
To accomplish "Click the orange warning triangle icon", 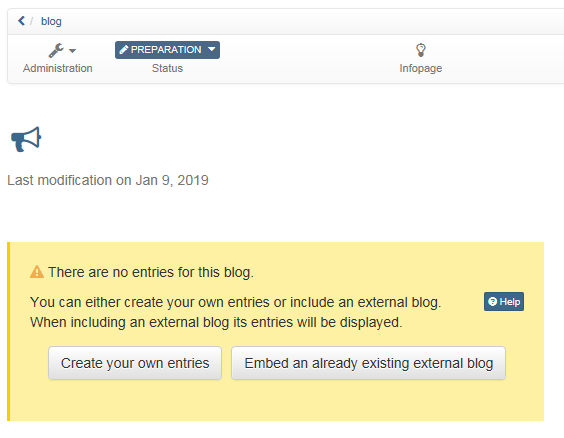I will tap(37, 272).
